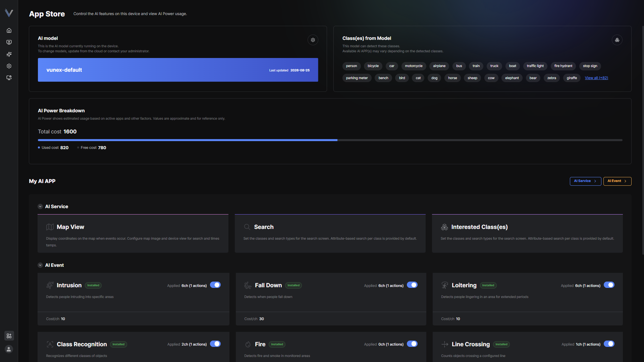Click the AI Power usage progress bar
This screenshot has width=644, height=362.
[330, 140]
